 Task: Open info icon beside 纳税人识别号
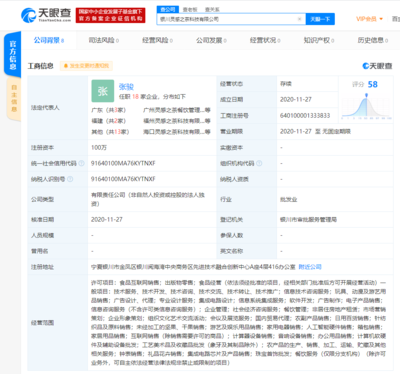[x=70, y=179]
